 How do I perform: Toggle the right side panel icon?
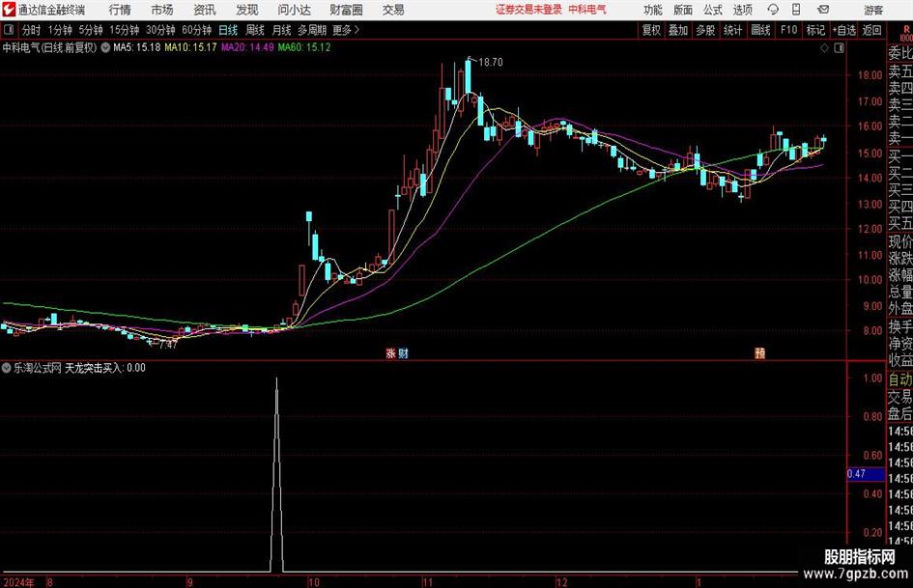pos(839,48)
